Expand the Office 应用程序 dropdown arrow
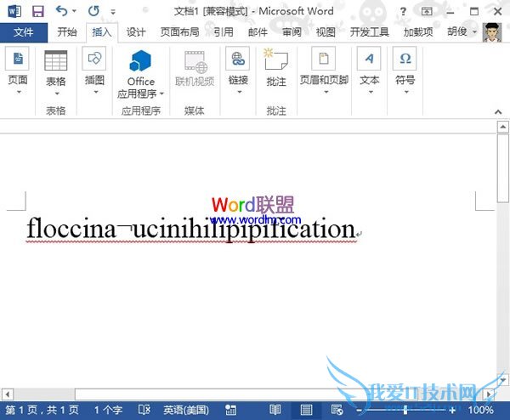 click(161, 94)
